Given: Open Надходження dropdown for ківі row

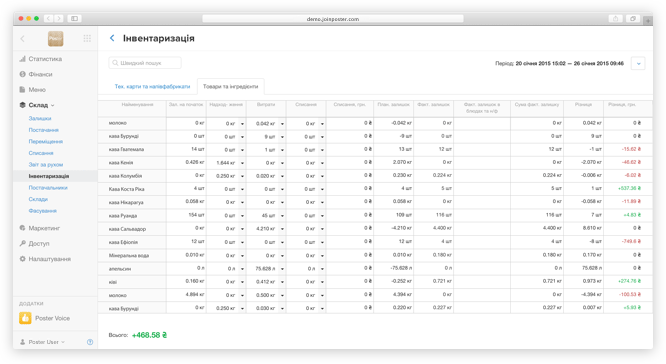Looking at the screenshot, I should coord(242,282).
